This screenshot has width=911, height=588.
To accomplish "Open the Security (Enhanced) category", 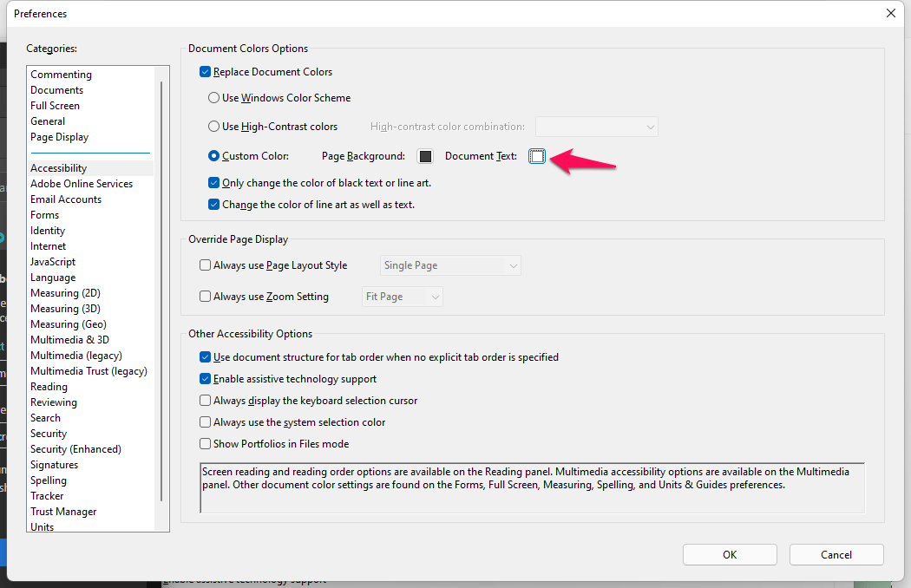I will (x=75, y=449).
